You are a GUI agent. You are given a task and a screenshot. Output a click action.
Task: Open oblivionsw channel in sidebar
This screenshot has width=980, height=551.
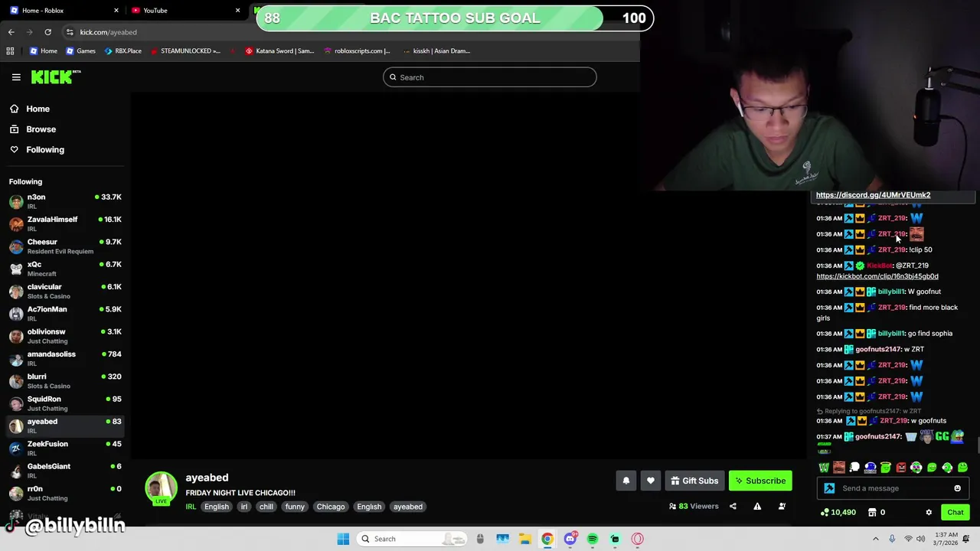(x=65, y=336)
